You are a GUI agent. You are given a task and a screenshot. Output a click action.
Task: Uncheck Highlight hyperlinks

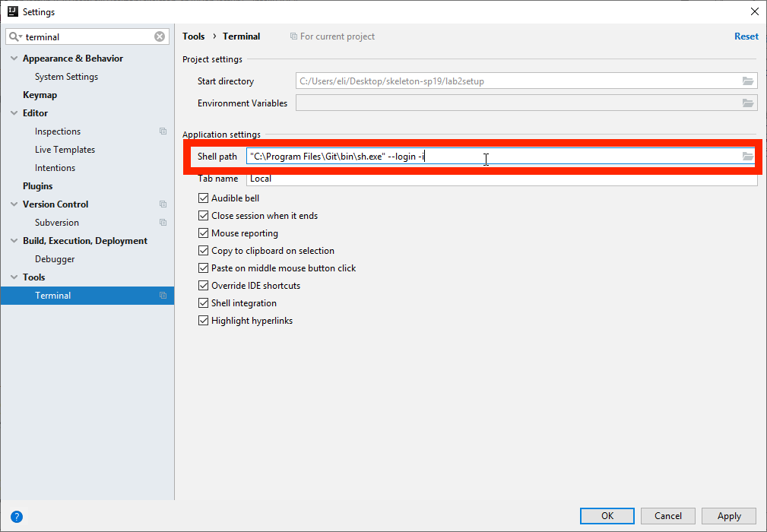coord(203,321)
